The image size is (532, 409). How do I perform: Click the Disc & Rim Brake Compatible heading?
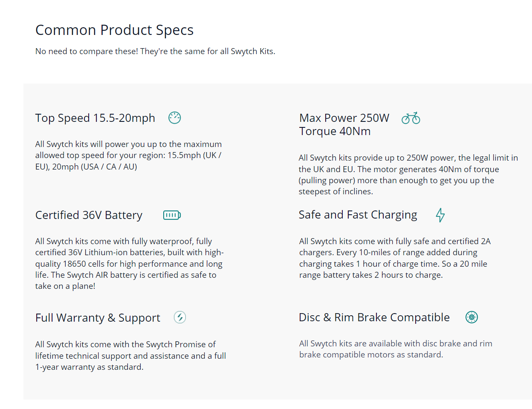tap(374, 317)
